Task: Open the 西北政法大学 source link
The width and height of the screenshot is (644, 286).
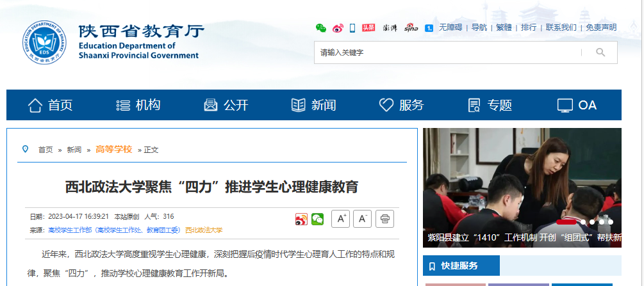Action: (x=204, y=230)
